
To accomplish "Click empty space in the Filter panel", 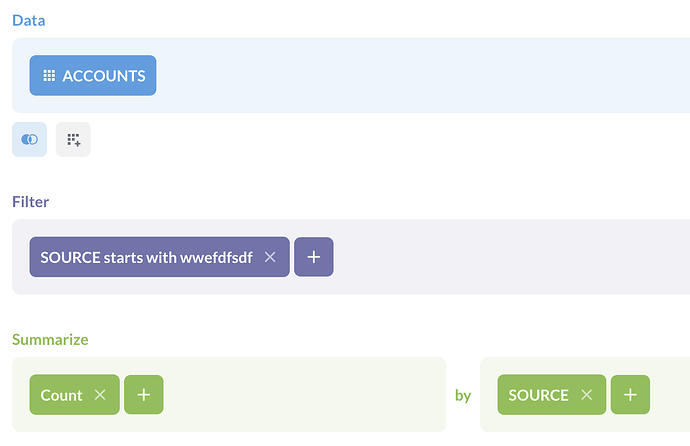I will pyautogui.click(x=500, y=257).
